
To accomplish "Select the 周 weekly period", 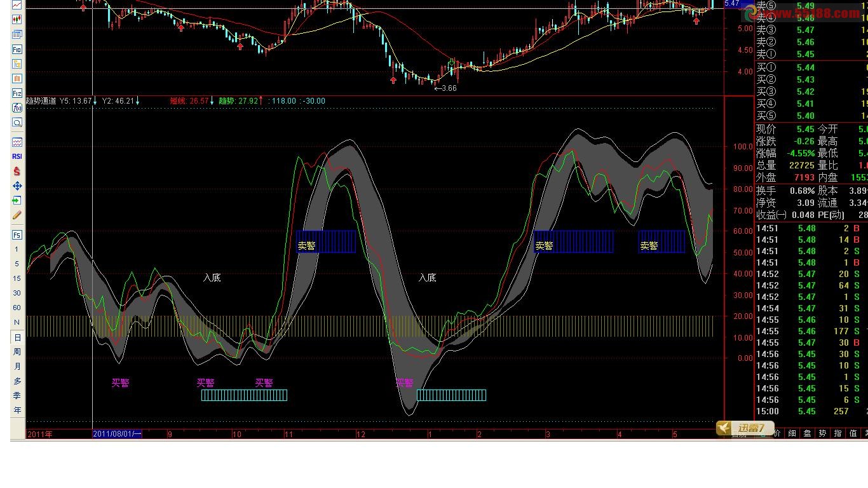I will click(x=17, y=351).
